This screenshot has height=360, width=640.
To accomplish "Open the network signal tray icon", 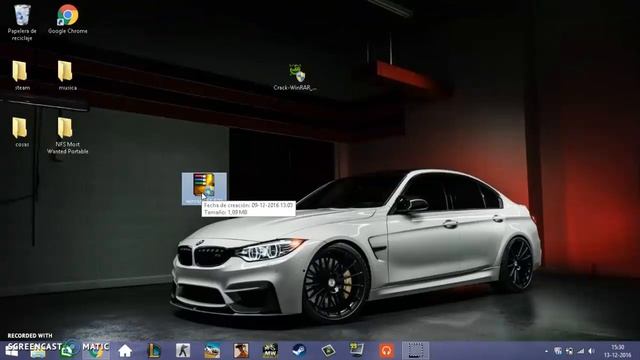I will tap(580, 351).
